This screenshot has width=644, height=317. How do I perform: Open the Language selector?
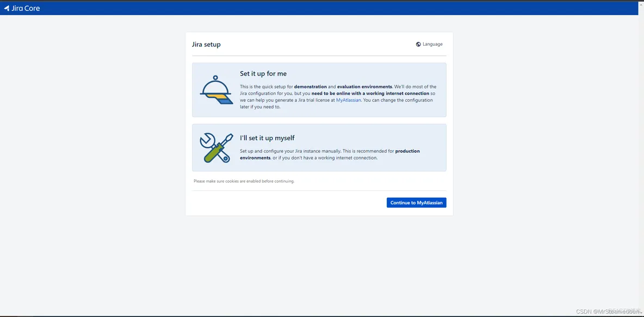[429, 45]
